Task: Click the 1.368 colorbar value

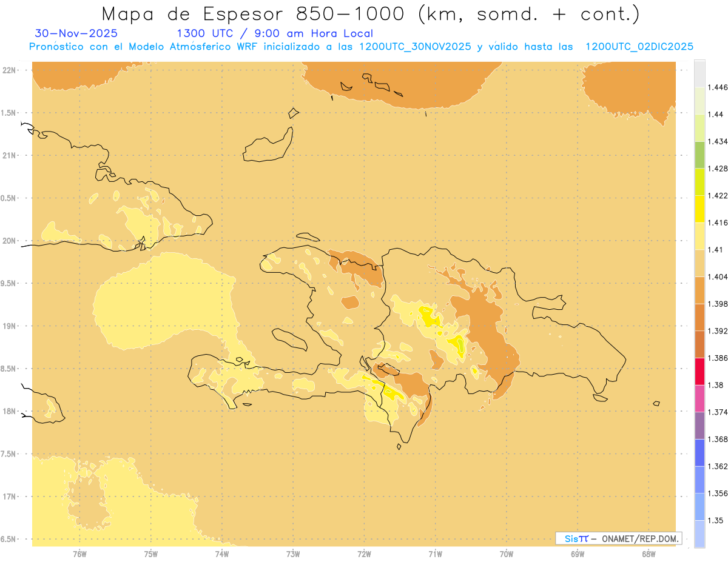Action: [x=718, y=439]
